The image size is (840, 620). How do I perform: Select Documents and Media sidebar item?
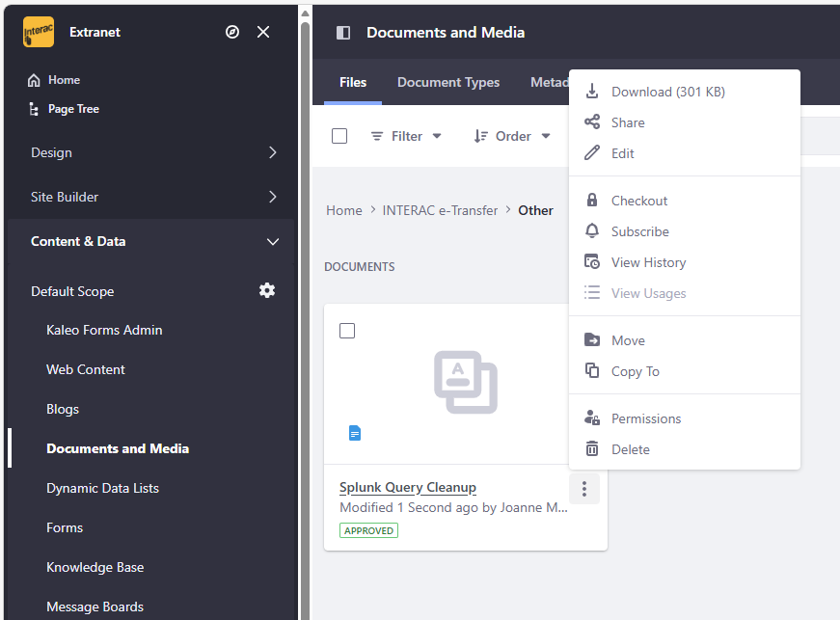click(118, 448)
